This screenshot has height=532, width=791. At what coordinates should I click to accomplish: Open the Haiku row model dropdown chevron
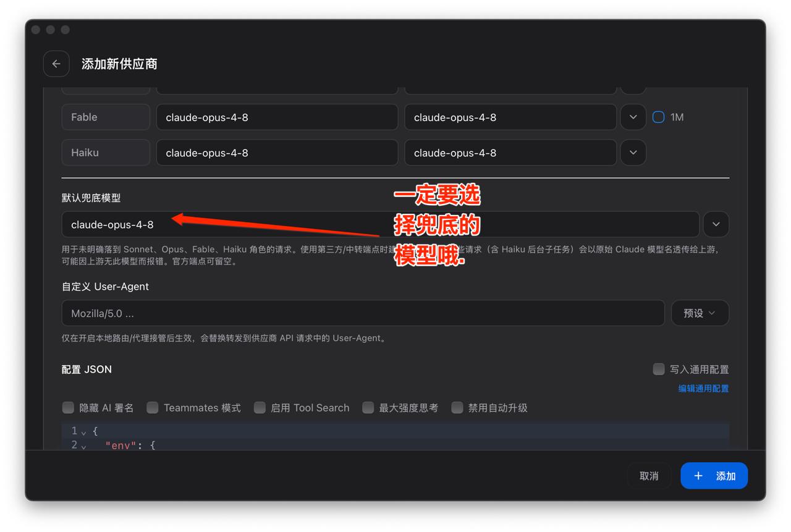[633, 153]
